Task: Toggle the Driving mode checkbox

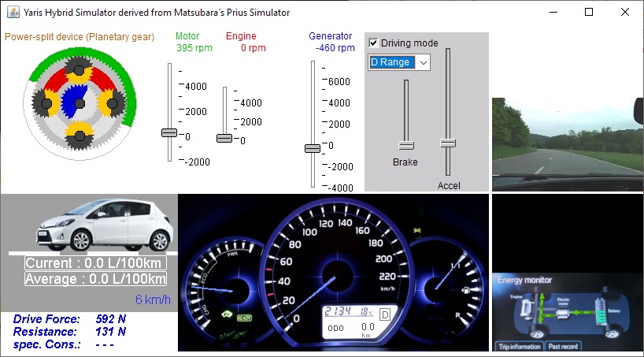Action: [373, 43]
